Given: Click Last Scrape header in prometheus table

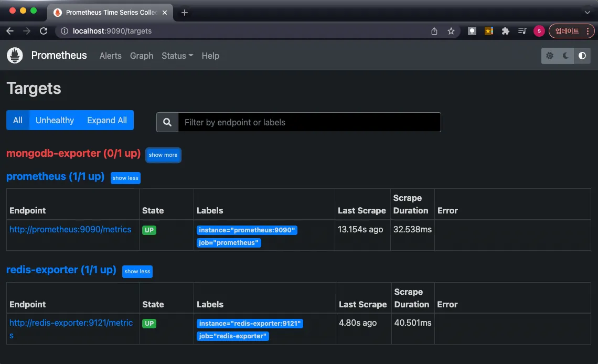Looking at the screenshot, I should 362,210.
